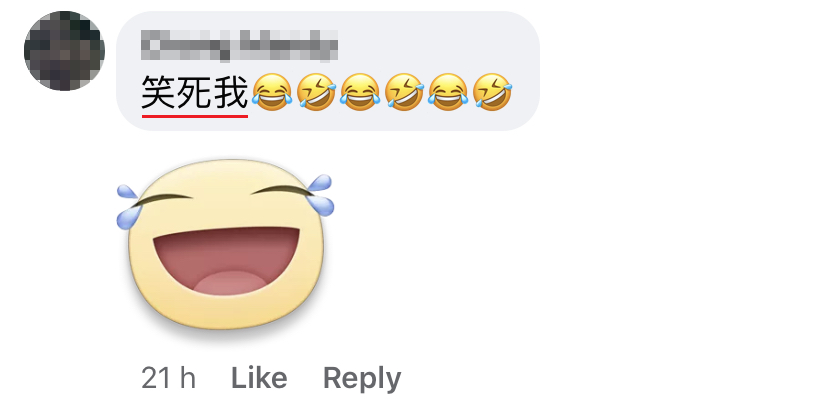Click the last rolling-on-floor laughing emoji

(x=492, y=92)
